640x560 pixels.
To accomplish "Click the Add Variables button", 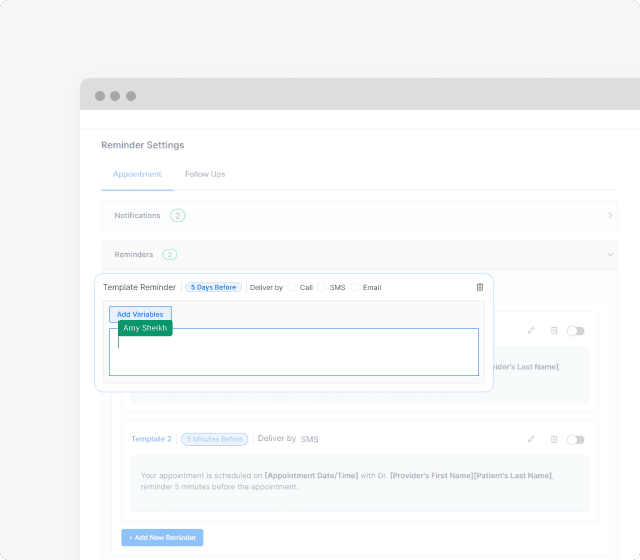I will click(x=140, y=314).
